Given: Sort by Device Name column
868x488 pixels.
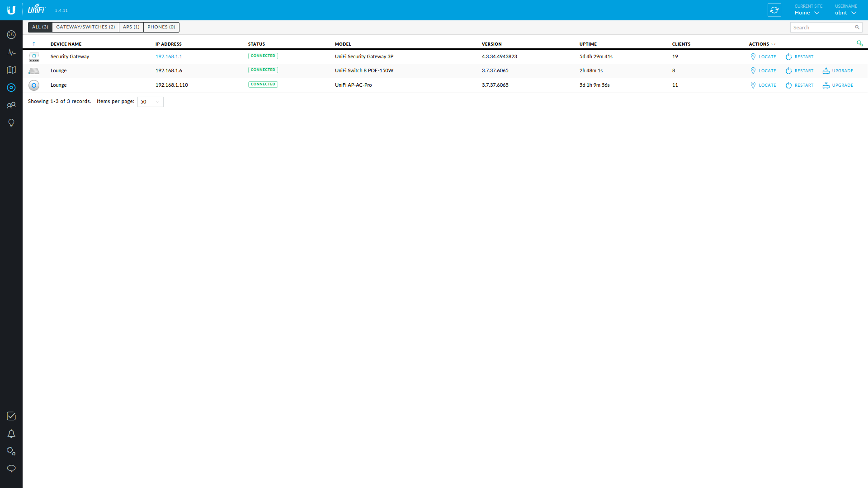Looking at the screenshot, I should click(x=66, y=44).
